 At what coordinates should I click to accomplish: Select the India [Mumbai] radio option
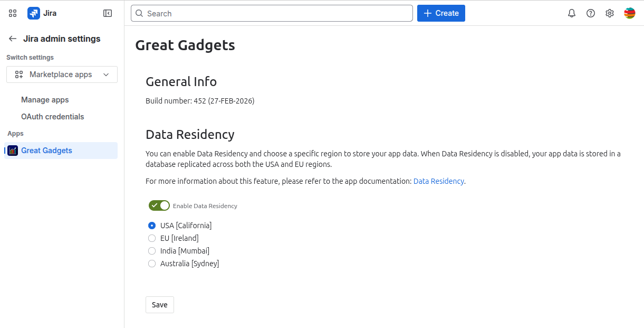152,251
